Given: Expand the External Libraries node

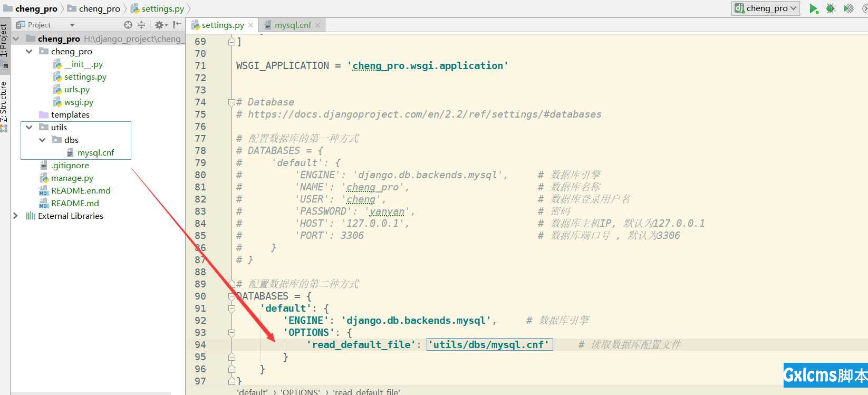Looking at the screenshot, I should [x=16, y=216].
